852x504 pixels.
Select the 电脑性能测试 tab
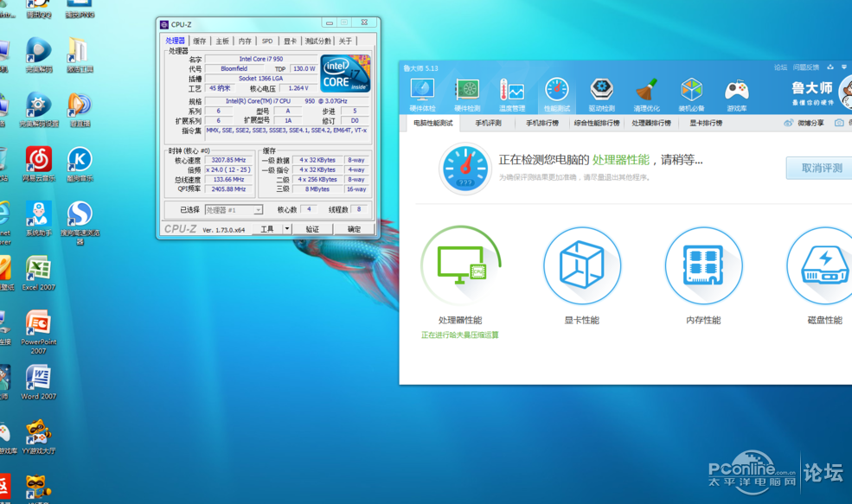click(x=433, y=124)
